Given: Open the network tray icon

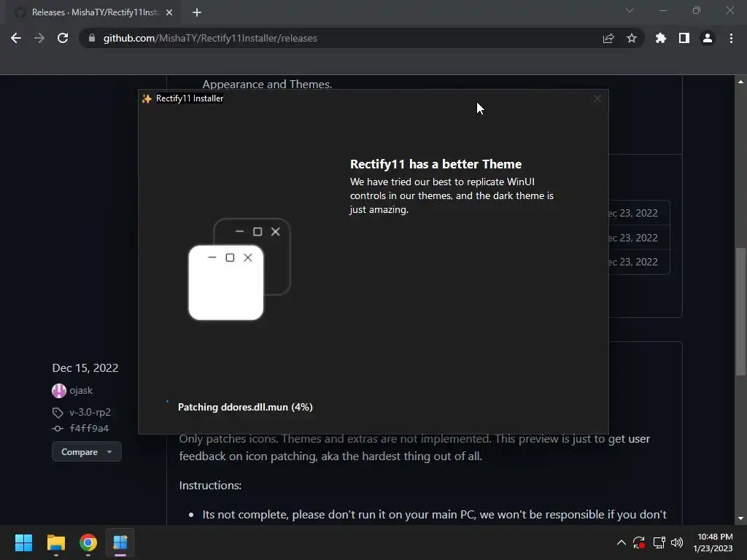Looking at the screenshot, I should click(659, 542).
